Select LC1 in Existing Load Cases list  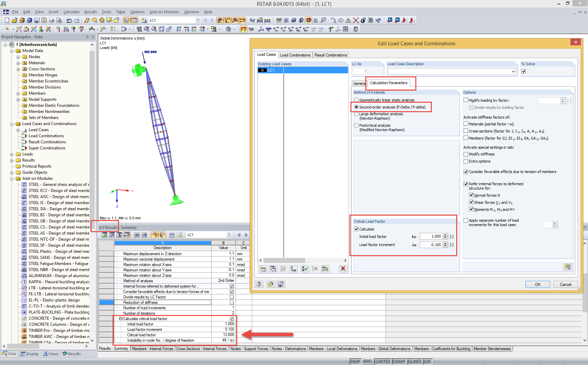click(x=303, y=70)
